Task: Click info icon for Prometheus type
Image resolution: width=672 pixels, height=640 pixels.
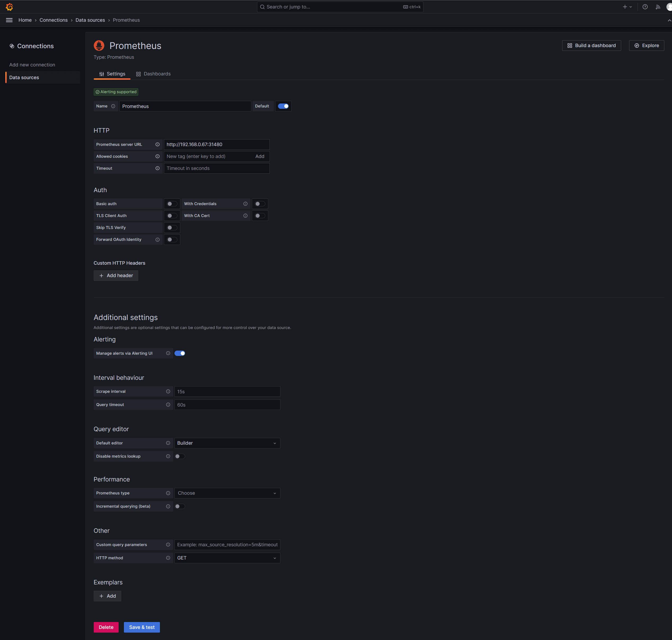Action: [x=168, y=493]
